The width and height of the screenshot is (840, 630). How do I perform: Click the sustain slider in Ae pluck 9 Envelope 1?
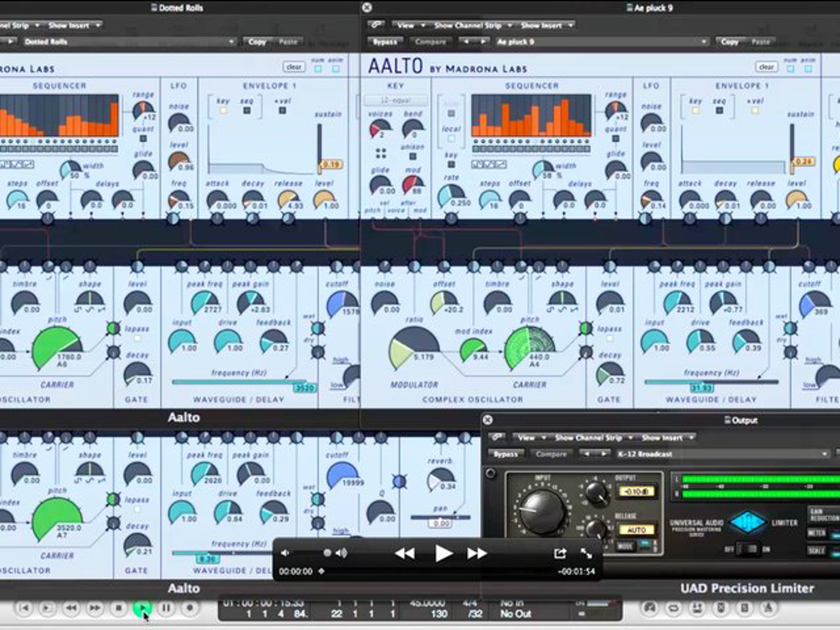[792, 148]
